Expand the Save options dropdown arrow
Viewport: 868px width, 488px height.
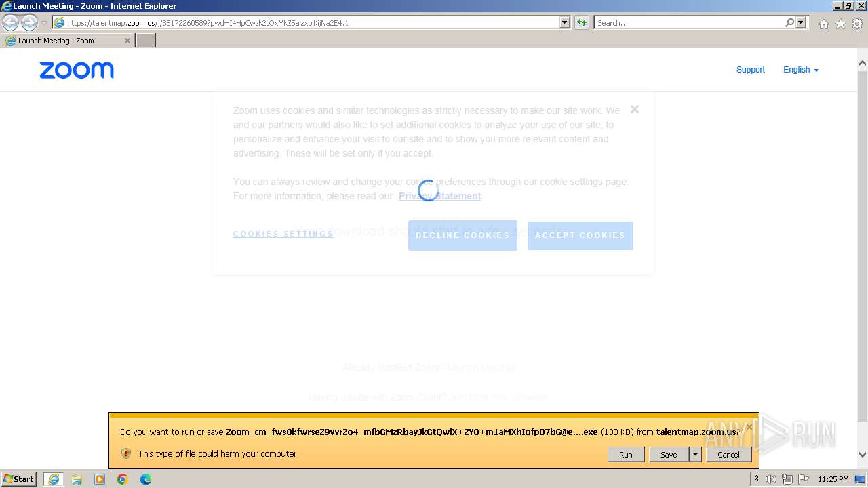point(695,455)
